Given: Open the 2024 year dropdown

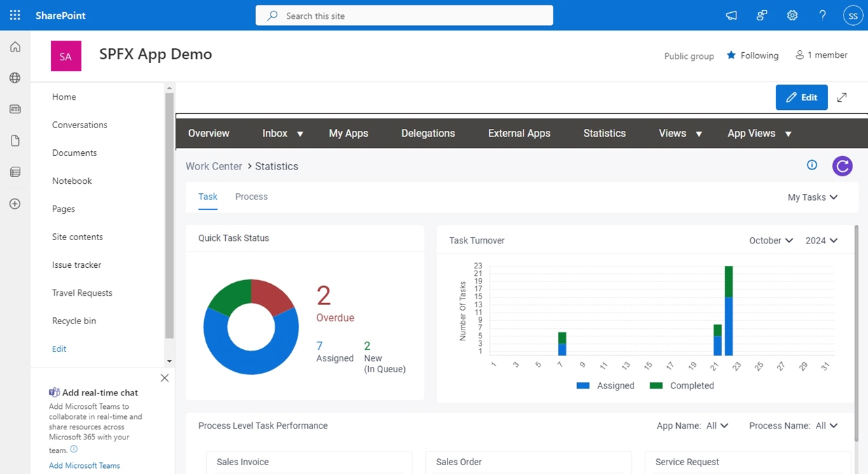Looking at the screenshot, I should [x=821, y=241].
